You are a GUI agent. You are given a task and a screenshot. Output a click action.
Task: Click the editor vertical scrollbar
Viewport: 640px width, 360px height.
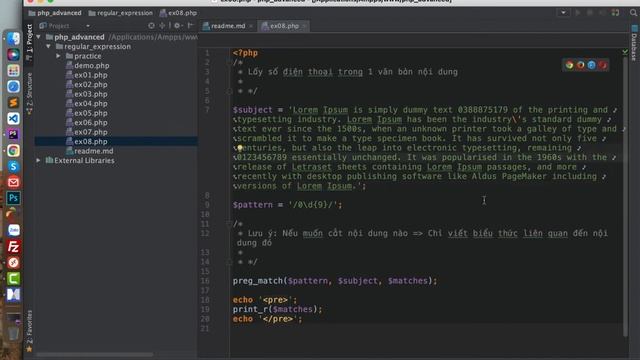click(x=625, y=196)
